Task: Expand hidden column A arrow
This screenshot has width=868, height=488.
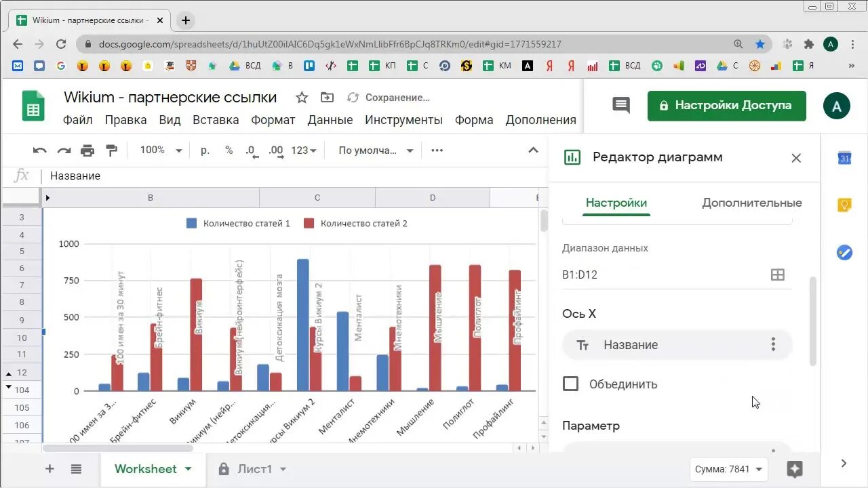Action: point(47,198)
